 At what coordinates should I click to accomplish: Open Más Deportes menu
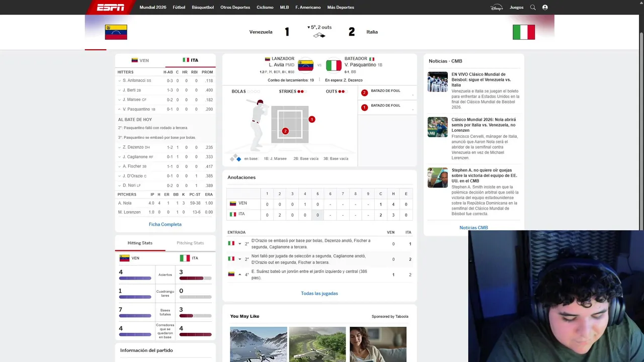341,8
